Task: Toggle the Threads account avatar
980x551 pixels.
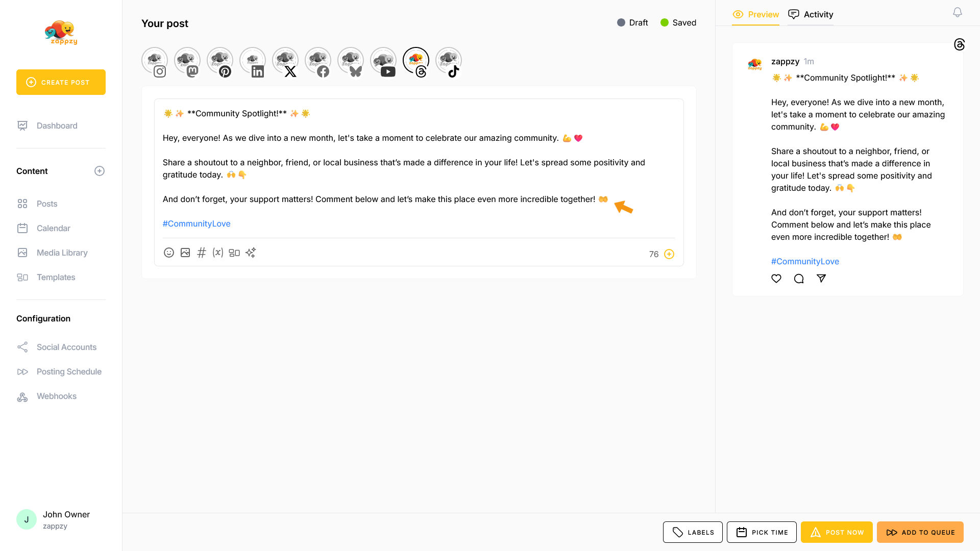Action: 416,61
